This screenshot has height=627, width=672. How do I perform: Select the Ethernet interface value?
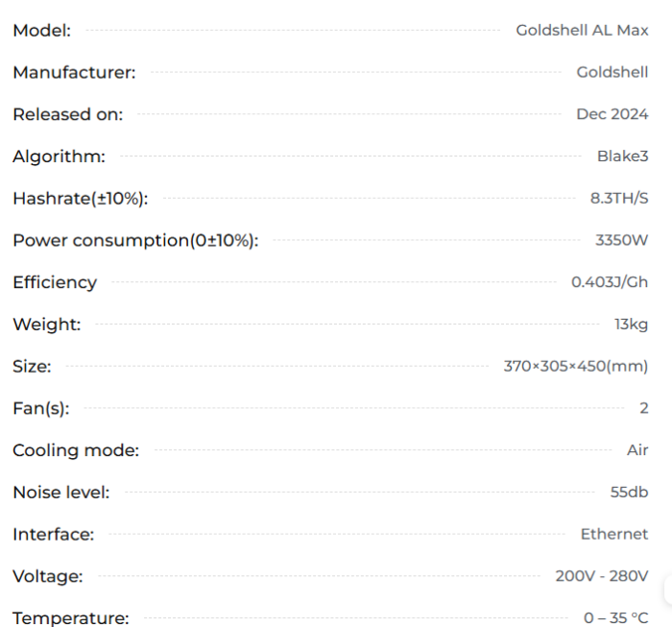tap(614, 534)
